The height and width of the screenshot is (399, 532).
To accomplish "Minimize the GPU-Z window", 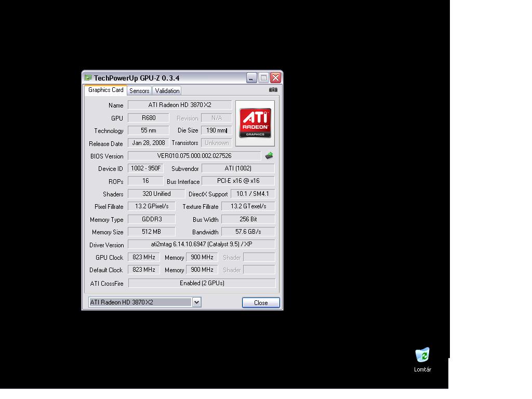I will coord(251,78).
